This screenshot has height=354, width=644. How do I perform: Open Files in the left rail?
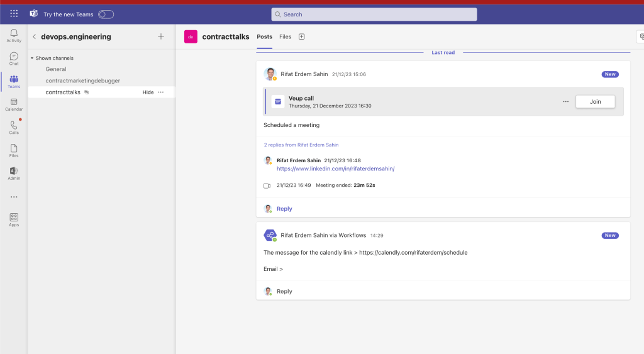(x=14, y=151)
